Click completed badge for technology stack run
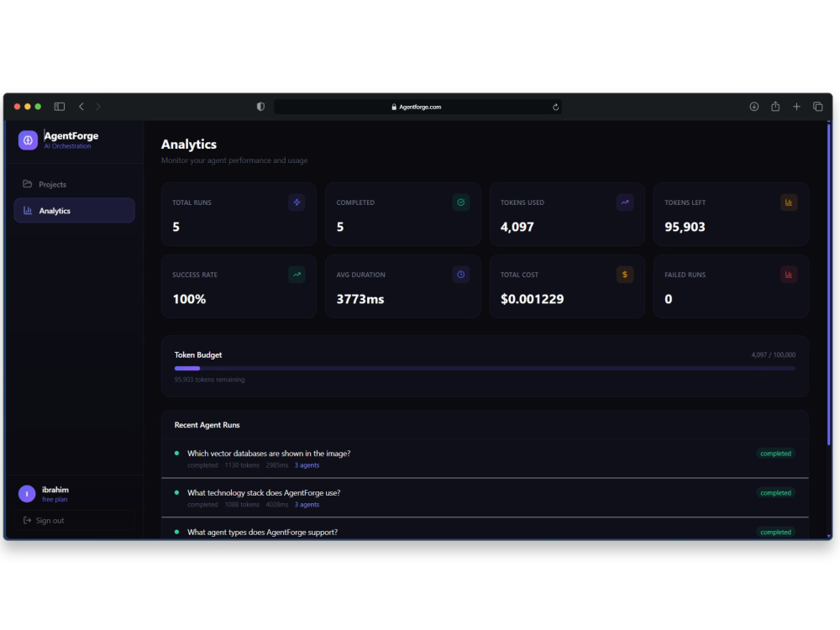Viewport: 840px width, 630px height. 775,493
